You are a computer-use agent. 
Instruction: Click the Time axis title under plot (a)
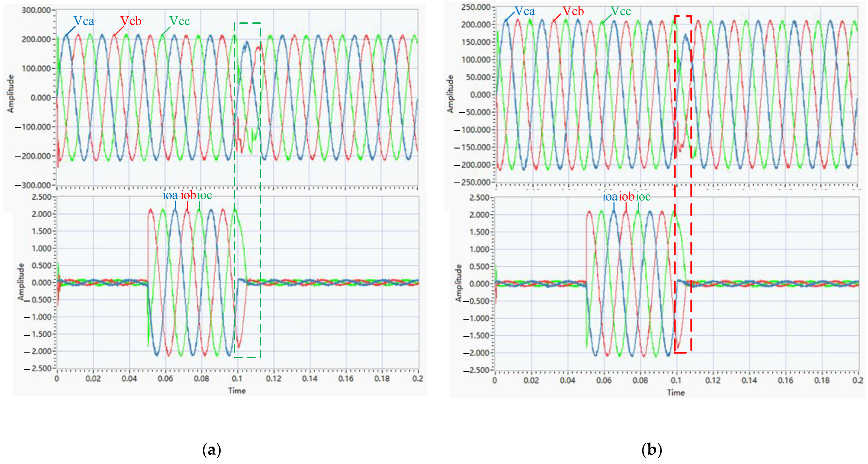coord(237,391)
